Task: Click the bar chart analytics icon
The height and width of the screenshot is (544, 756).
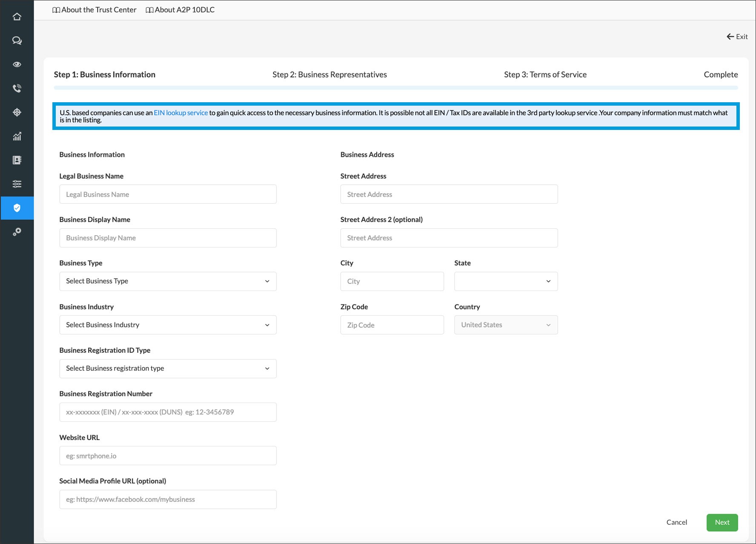Action: pyautogui.click(x=17, y=136)
